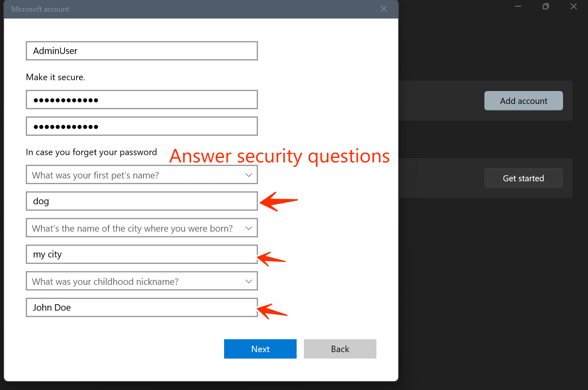Expand the chevron on first pet's name dropdown
Image resolution: width=588 pixels, height=390 pixels.
click(x=249, y=175)
